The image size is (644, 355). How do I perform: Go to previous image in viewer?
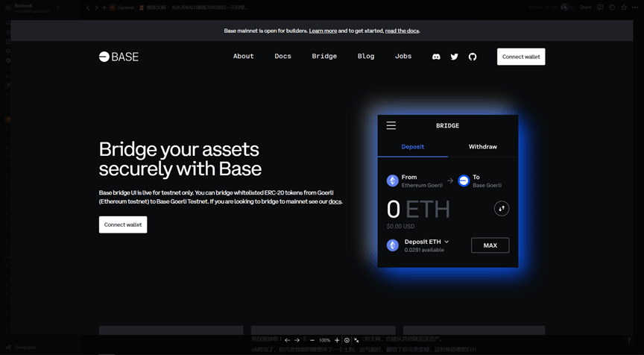[x=287, y=340]
